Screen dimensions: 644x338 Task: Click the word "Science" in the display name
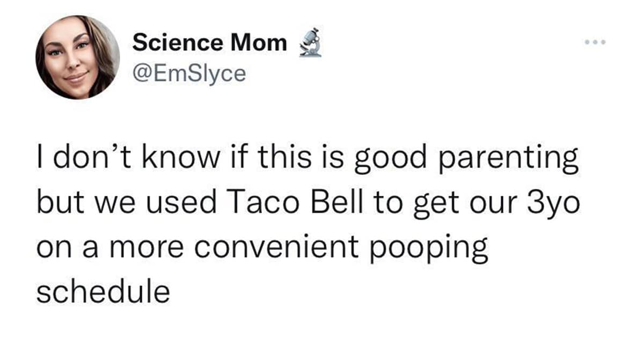coord(178,43)
